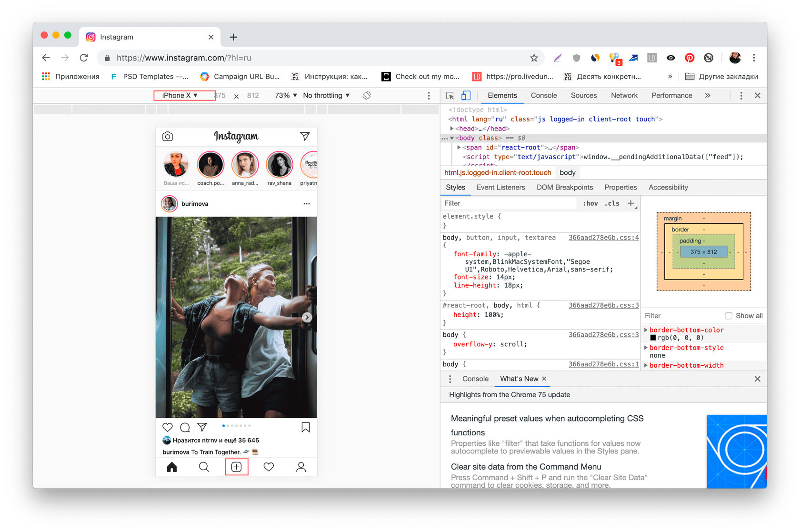Screen dimensions: 800x532
Task: Enable the Show all checkbox
Action: point(729,316)
